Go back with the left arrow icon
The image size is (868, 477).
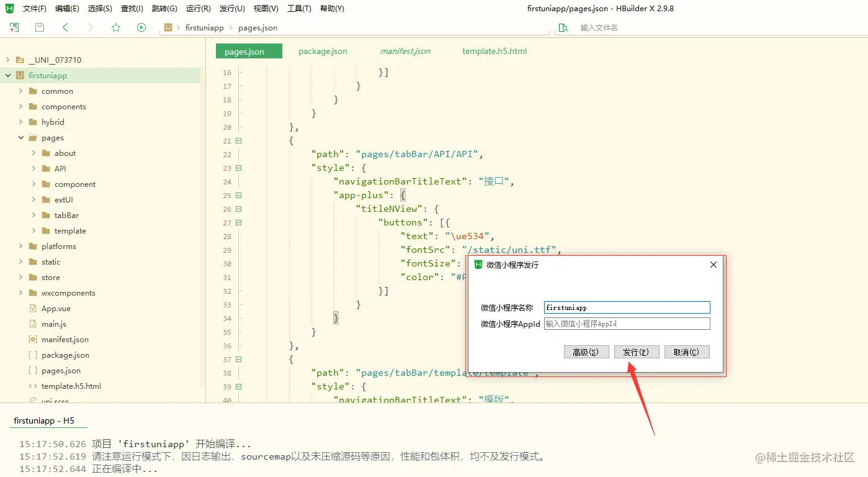[65, 27]
